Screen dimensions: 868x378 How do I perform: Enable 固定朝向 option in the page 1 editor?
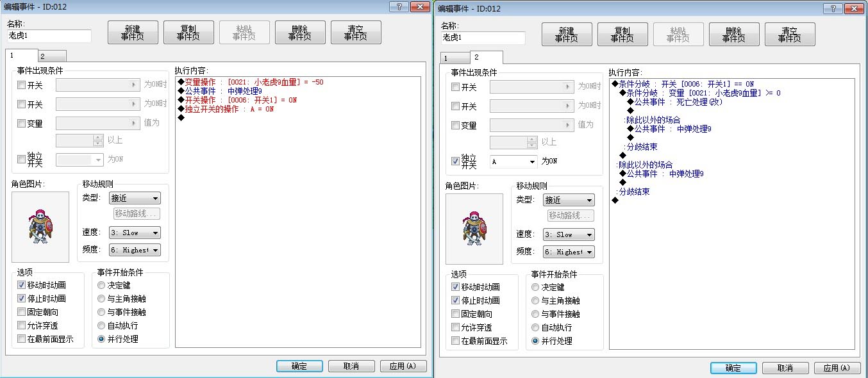click(22, 312)
